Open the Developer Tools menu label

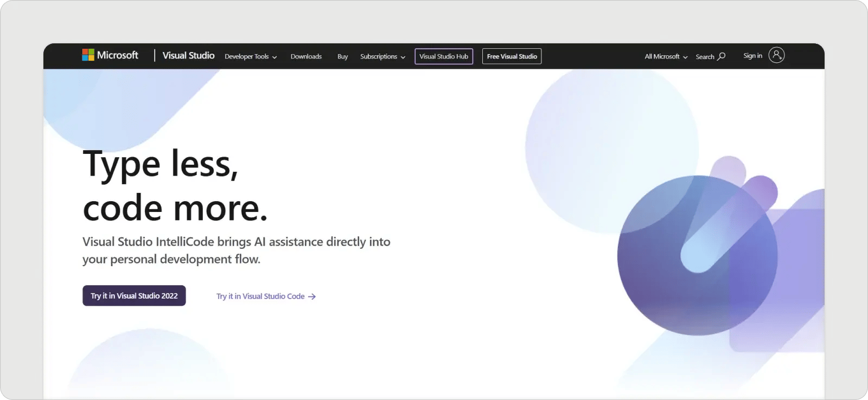click(x=246, y=56)
